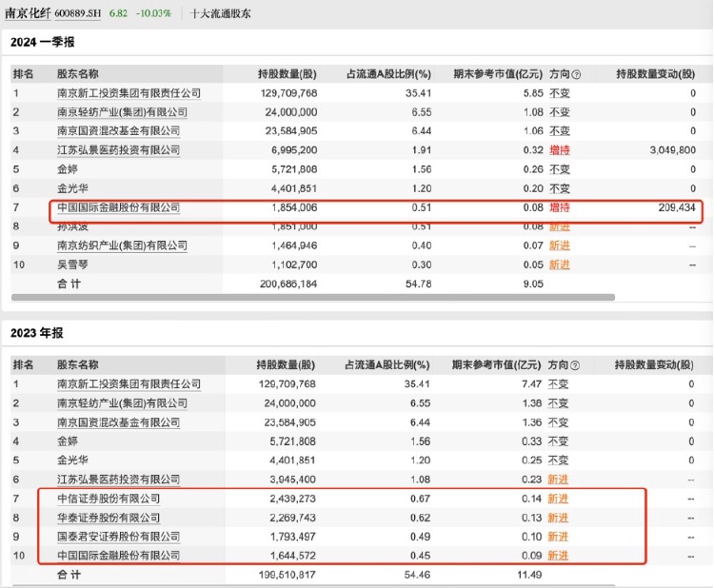Select 2,439,273 holding of 中信证券

(x=292, y=499)
